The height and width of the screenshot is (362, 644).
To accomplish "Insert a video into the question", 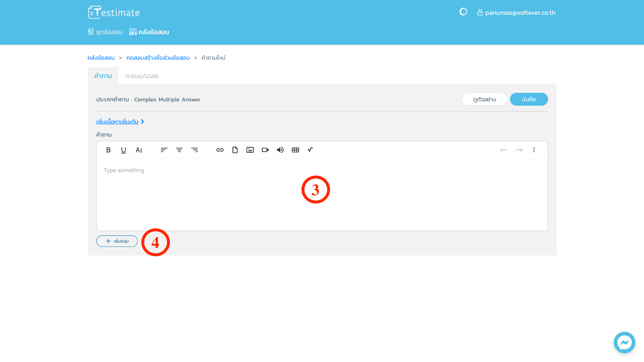I will coord(265,150).
